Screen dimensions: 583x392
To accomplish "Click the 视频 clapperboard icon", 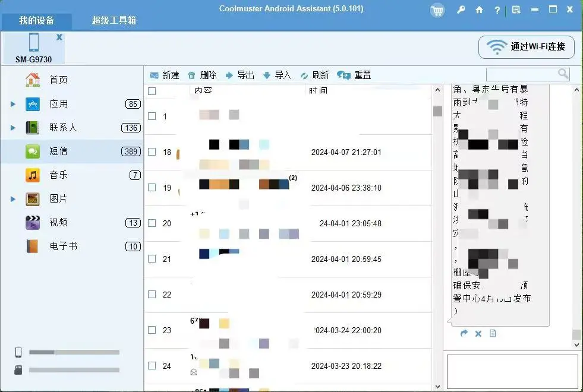I will pos(33,223).
